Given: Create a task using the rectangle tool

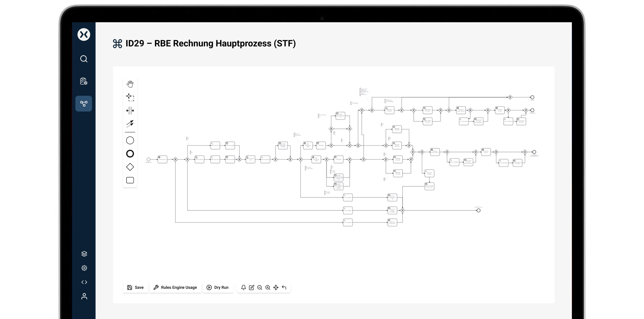Looking at the screenshot, I should (x=130, y=180).
